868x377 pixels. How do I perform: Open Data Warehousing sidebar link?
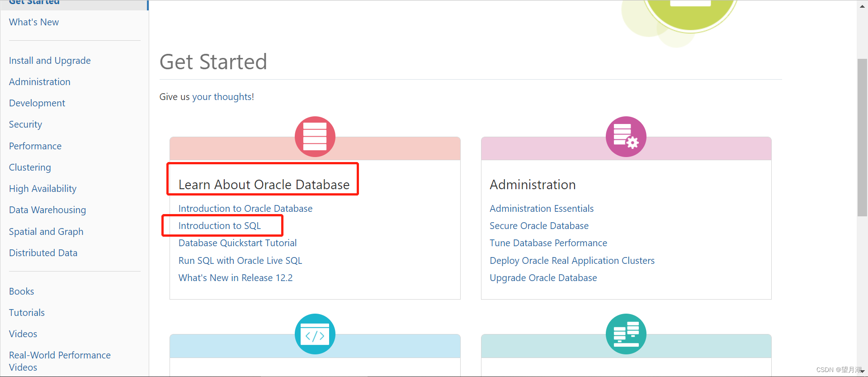pos(47,210)
